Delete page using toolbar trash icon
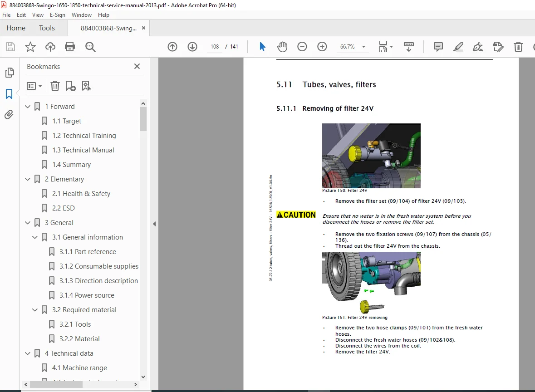The height and width of the screenshot is (392, 535). click(x=518, y=47)
